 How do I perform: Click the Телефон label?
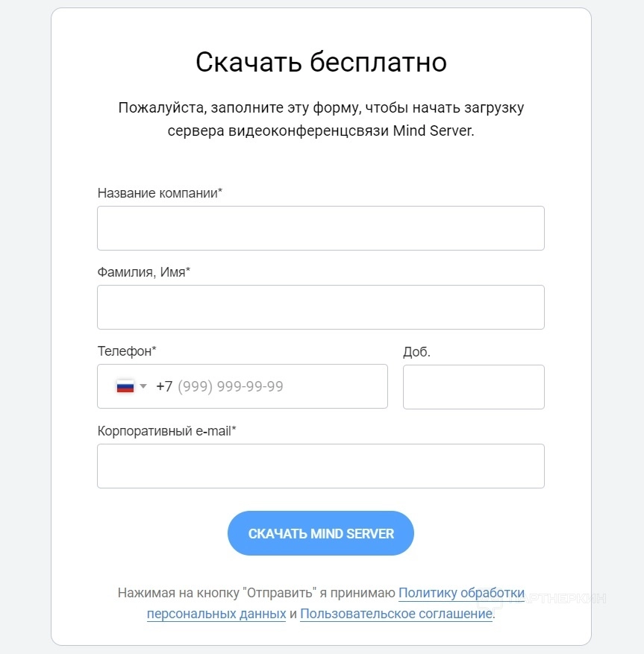(127, 350)
